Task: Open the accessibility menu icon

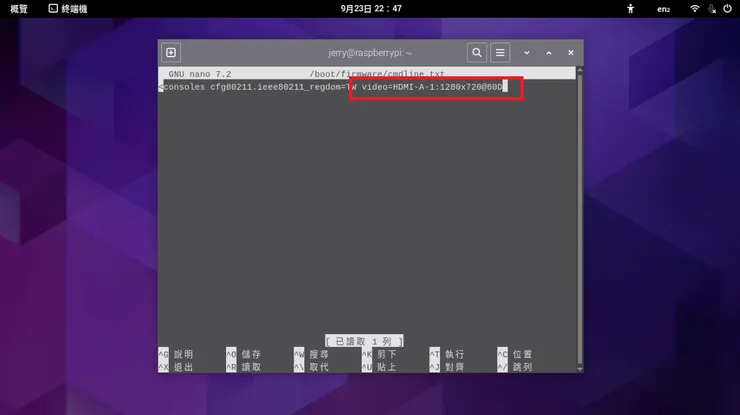Action: [x=630, y=8]
